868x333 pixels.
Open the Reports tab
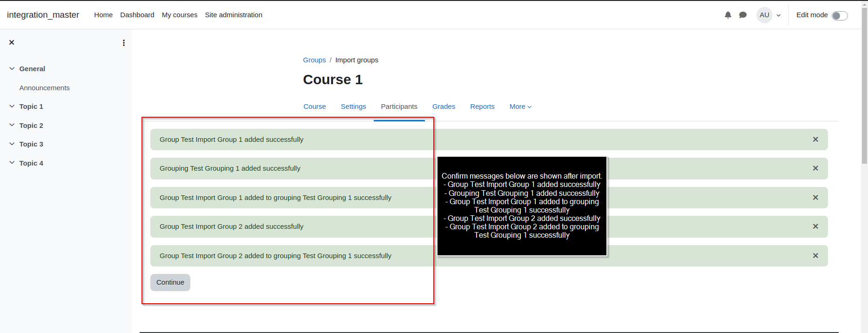(x=482, y=107)
